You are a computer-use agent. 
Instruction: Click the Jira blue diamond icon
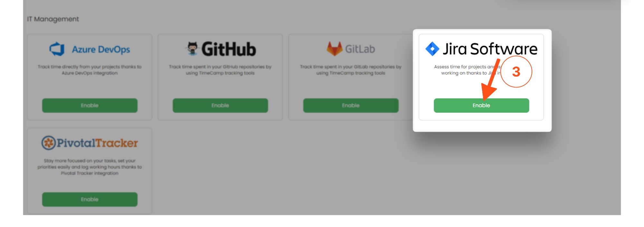pyautogui.click(x=432, y=49)
